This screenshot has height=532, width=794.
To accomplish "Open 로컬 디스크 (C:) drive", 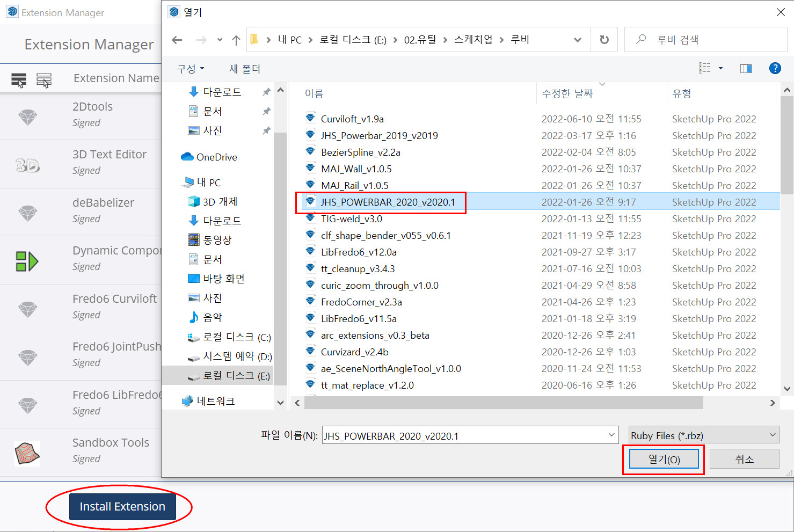I will [x=229, y=337].
